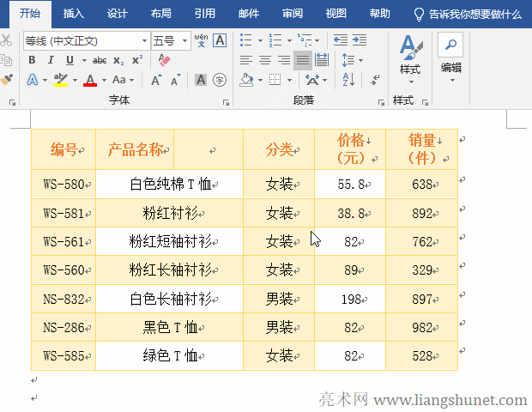Image resolution: width=532 pixels, height=412 pixels.
Task: Open the 布局 ribbon tab
Action: 160,14
